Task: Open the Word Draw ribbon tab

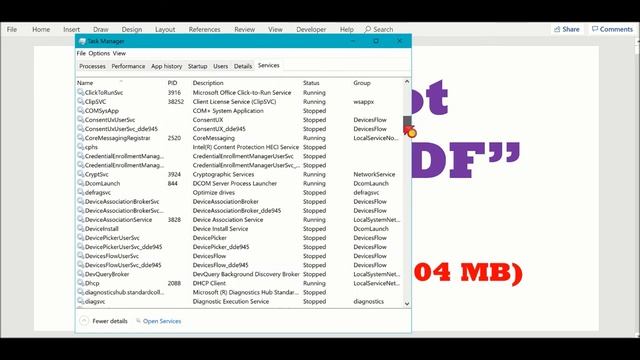Action: coord(101,29)
